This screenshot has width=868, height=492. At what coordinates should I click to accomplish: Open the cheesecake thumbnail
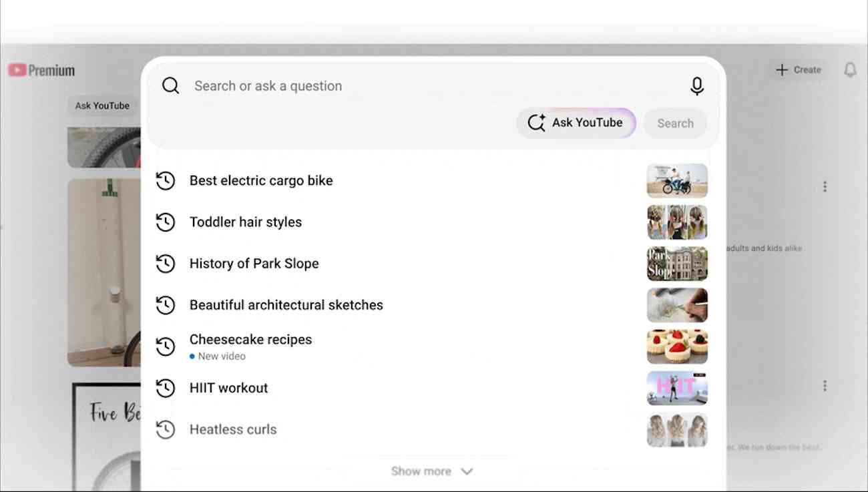tap(677, 346)
